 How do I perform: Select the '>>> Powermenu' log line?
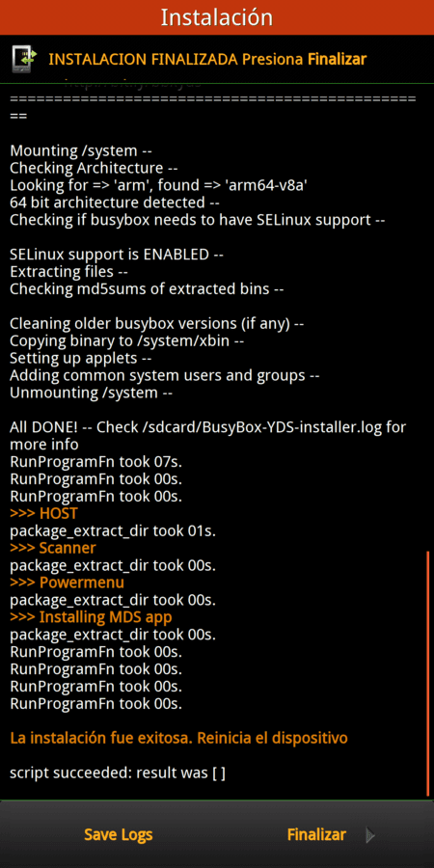(67, 583)
